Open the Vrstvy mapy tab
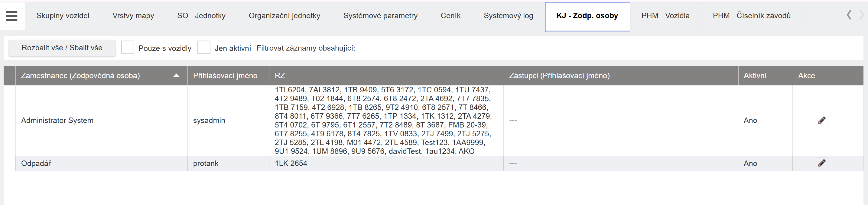868x205 pixels. coord(133,16)
